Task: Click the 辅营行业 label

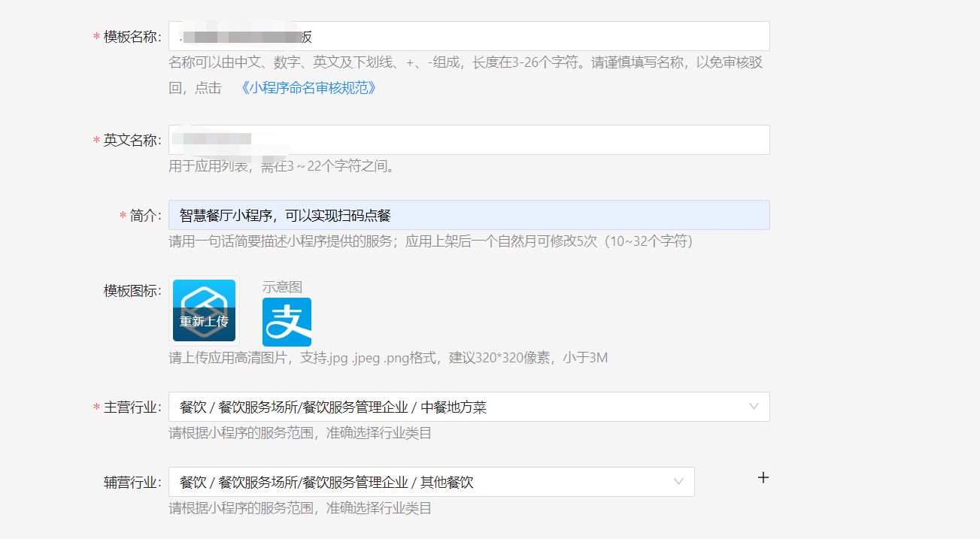Action: pos(132,482)
